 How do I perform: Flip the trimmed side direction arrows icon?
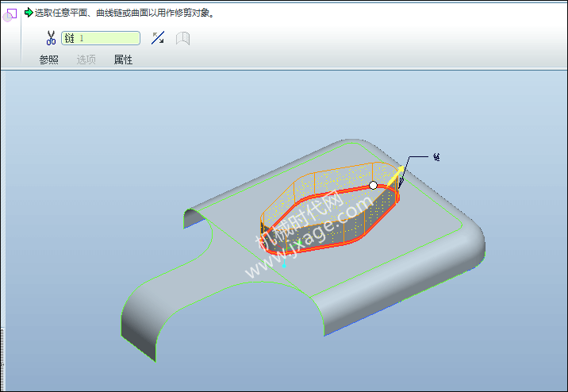click(x=158, y=37)
